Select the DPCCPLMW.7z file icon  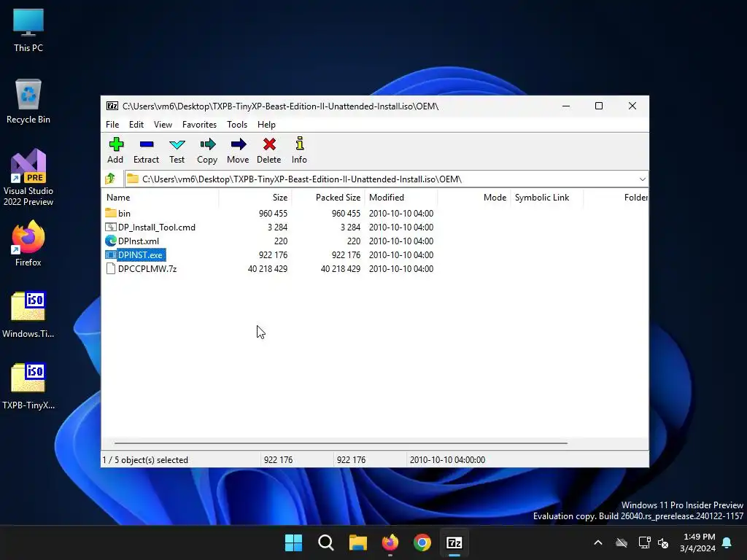tap(111, 268)
